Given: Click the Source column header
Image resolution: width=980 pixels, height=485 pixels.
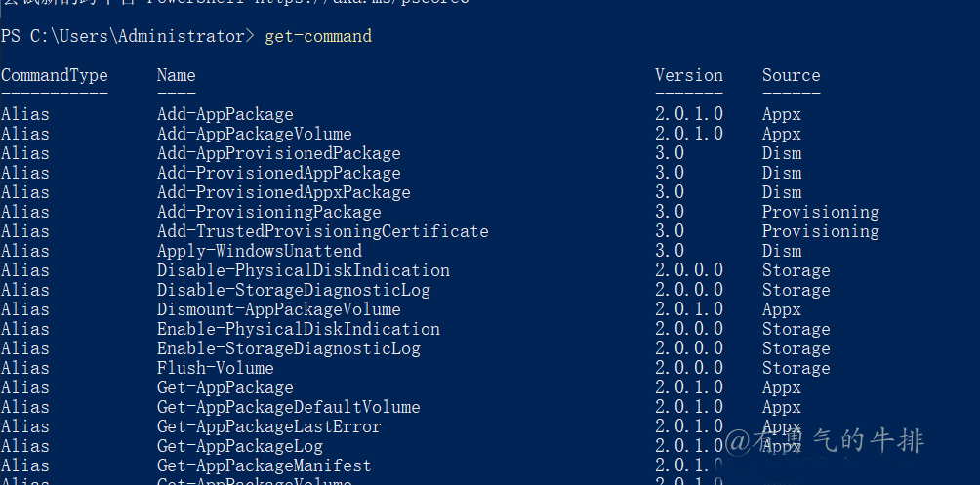Looking at the screenshot, I should coord(791,75).
